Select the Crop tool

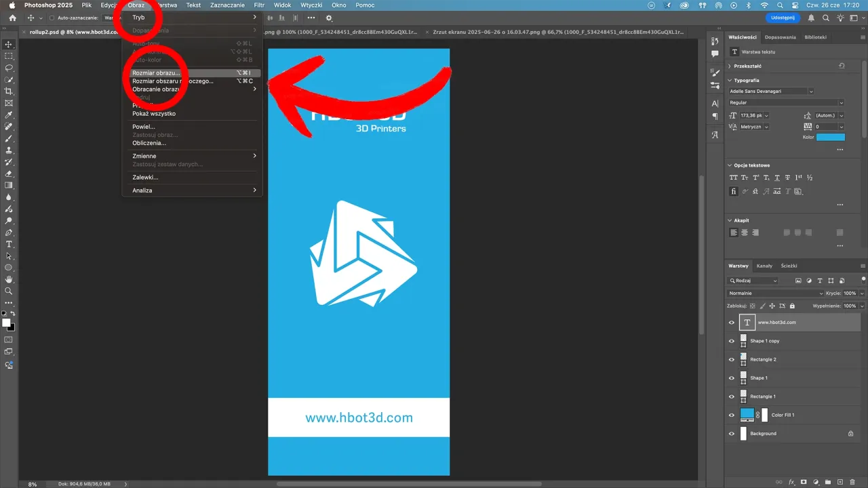pos(8,91)
